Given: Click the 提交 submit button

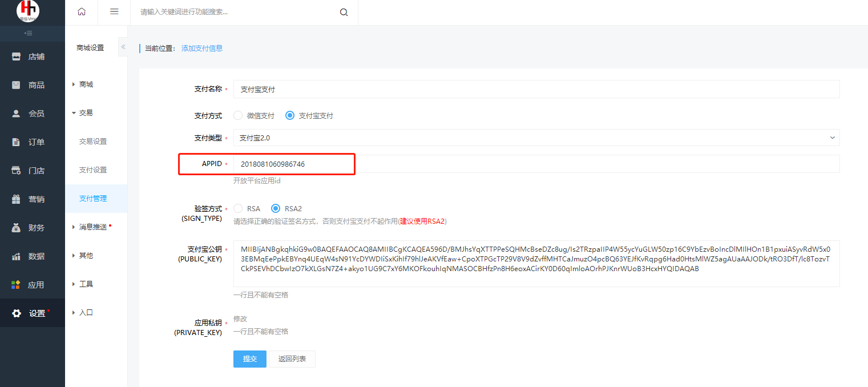Looking at the screenshot, I should [x=249, y=359].
